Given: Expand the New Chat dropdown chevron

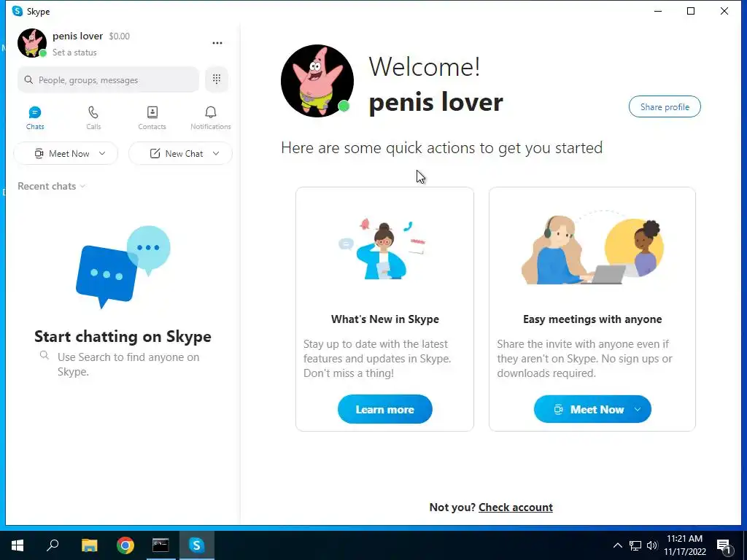Looking at the screenshot, I should (x=216, y=153).
